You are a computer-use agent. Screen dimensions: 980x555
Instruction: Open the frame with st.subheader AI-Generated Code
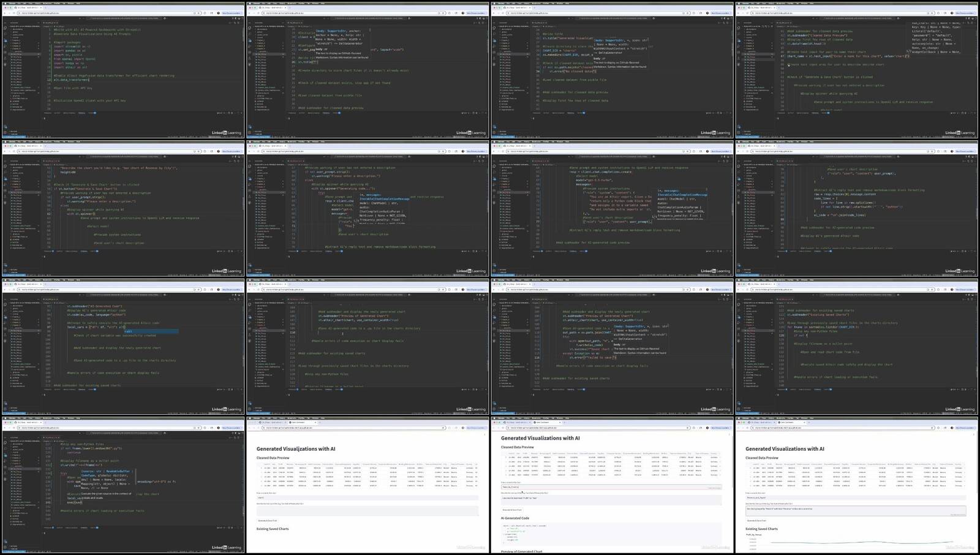click(x=123, y=345)
